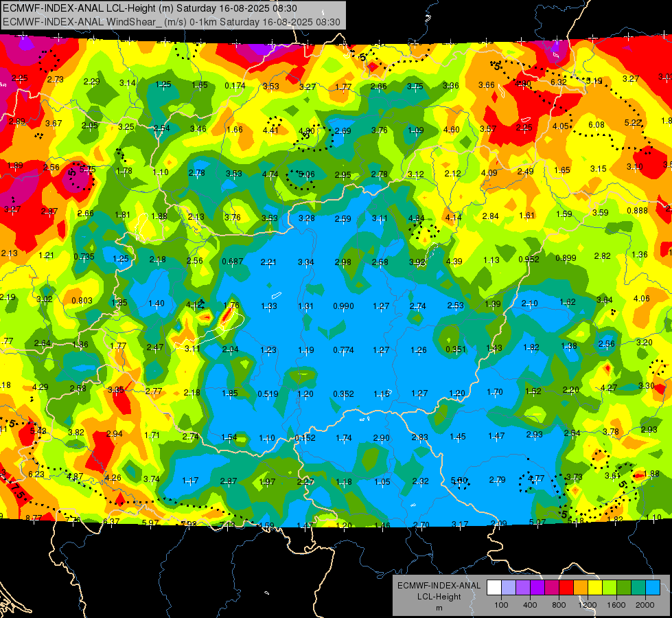Image resolution: width=672 pixels, height=618 pixels.
Task: Click the legend caption LCL-Height
Action: pyautogui.click(x=439, y=597)
